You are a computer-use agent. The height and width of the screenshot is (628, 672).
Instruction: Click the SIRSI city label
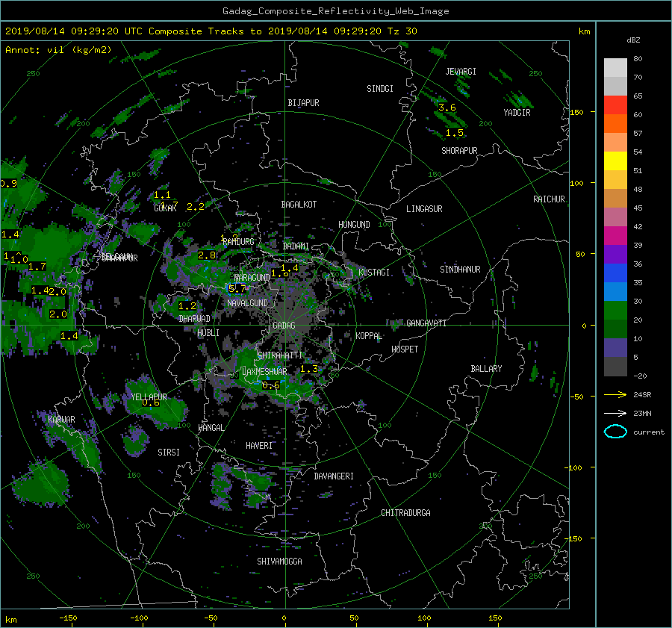[169, 453]
